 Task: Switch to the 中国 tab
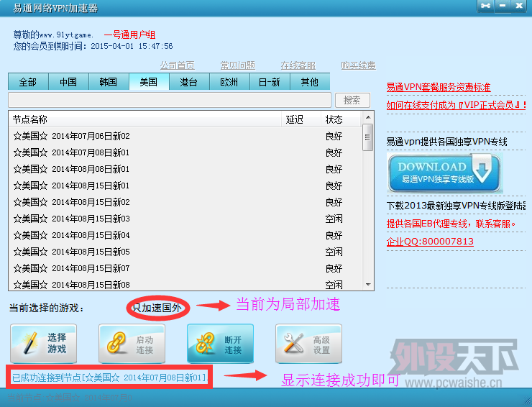click(x=68, y=82)
